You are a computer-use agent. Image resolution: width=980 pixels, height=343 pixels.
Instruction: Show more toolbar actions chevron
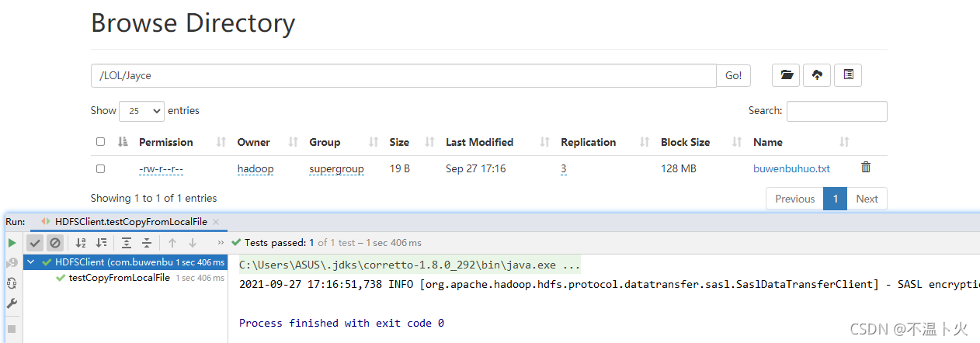[x=221, y=243]
